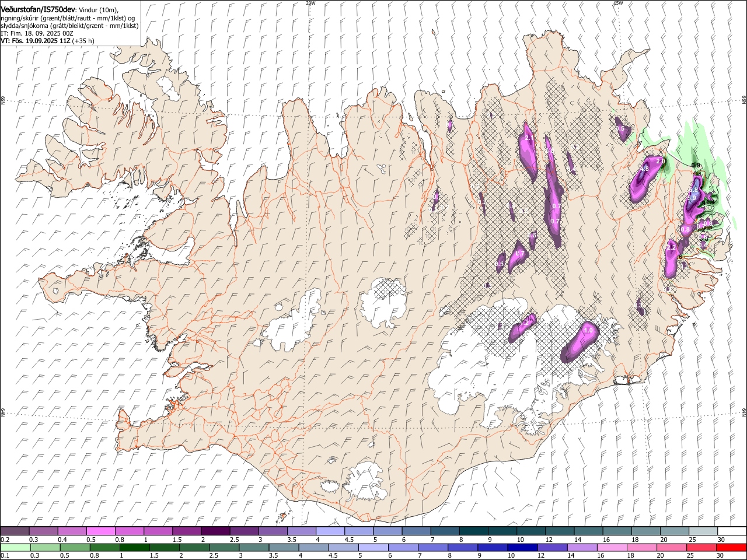
Task: Select the 'IT: Fim. 18. 09. 2025 00Z' line
Action: 37,33
